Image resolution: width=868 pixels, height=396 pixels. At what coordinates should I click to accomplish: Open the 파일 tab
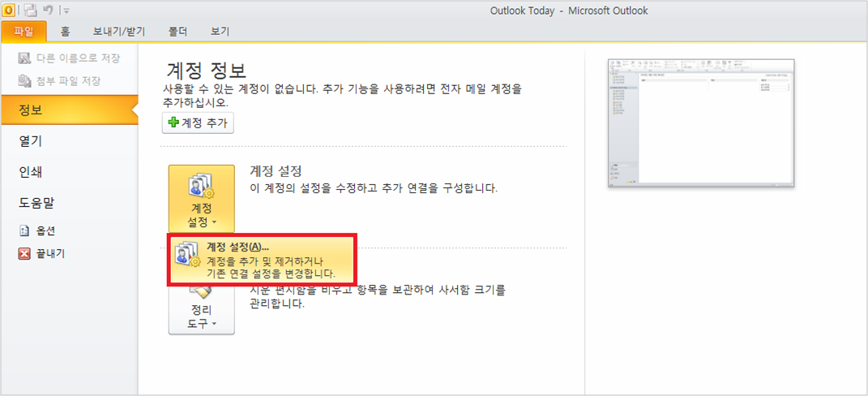[x=24, y=32]
